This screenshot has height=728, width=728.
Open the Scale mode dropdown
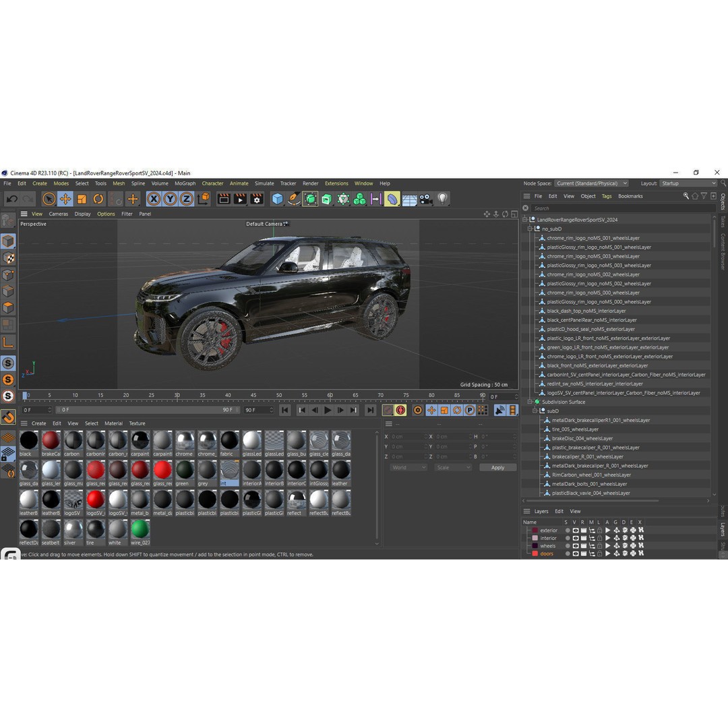[453, 468]
